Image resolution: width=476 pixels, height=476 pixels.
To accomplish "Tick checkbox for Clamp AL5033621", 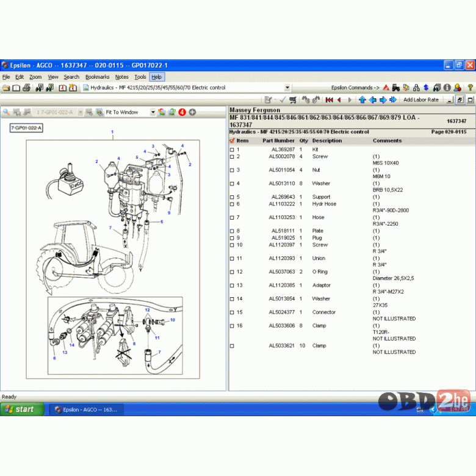I will pos(232,346).
